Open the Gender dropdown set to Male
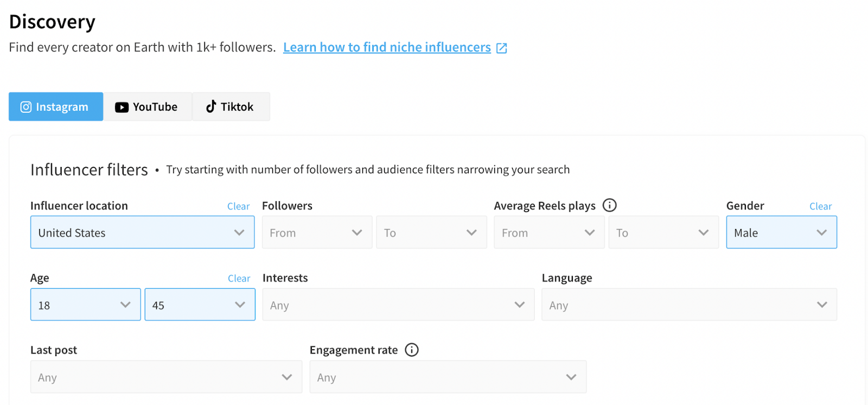The height and width of the screenshot is (405, 868). (781, 232)
